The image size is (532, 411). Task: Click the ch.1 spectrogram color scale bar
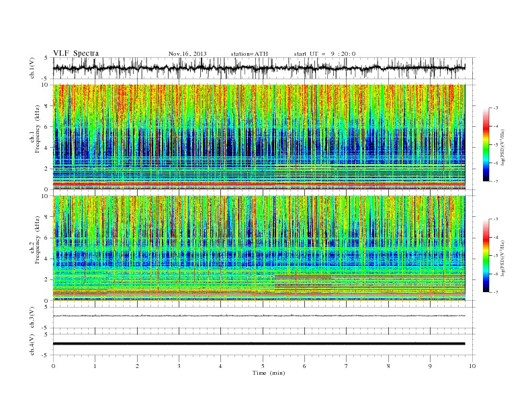click(486, 144)
